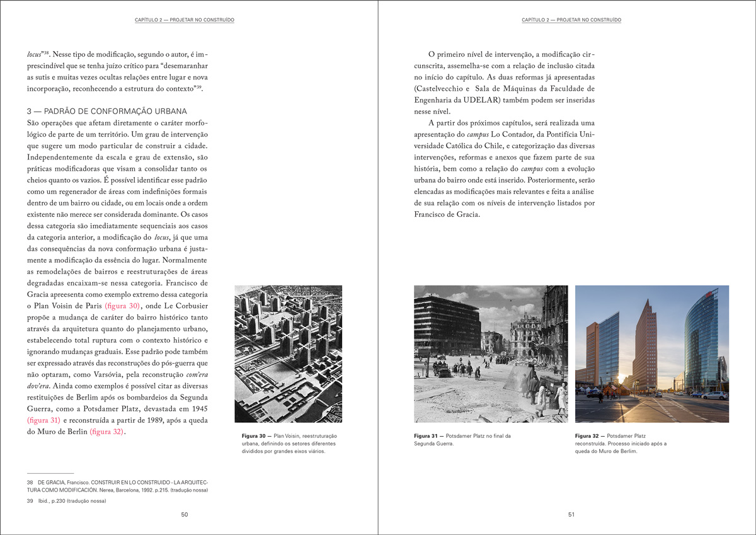The height and width of the screenshot is (535, 756).
Task: Click the caption text 'queda do Muro de Berlim.'
Action: [607, 452]
